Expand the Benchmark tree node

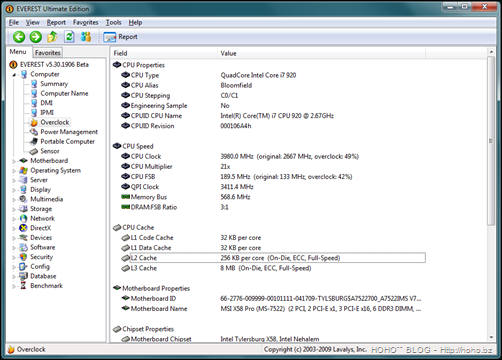point(14,286)
